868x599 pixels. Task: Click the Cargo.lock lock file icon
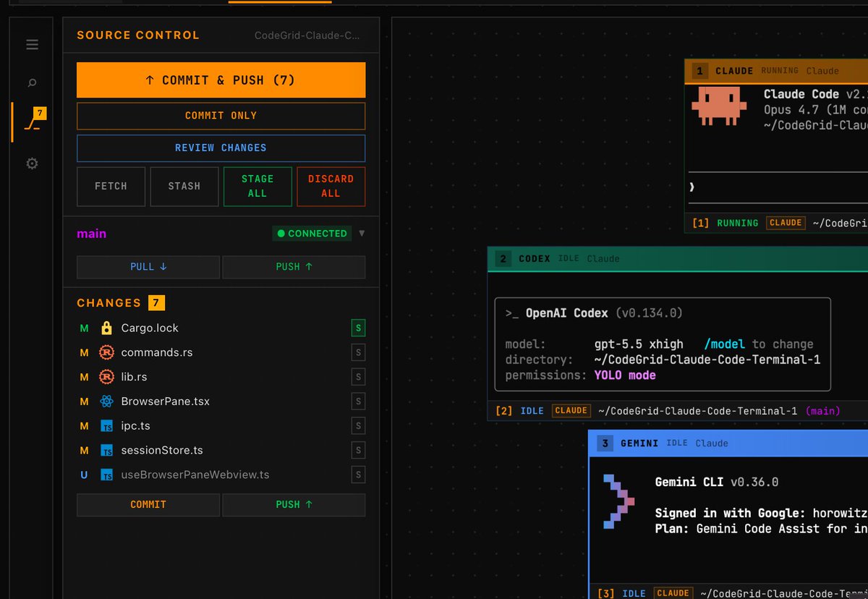[x=107, y=328]
